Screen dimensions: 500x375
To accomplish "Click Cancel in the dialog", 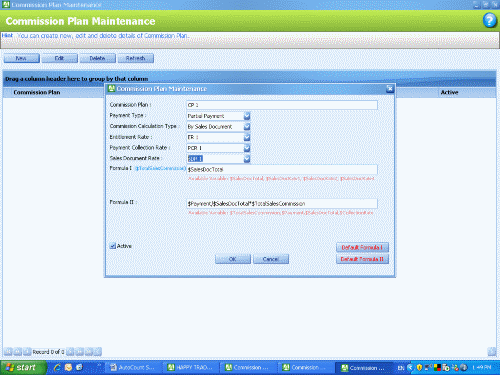I will pyautogui.click(x=271, y=259).
